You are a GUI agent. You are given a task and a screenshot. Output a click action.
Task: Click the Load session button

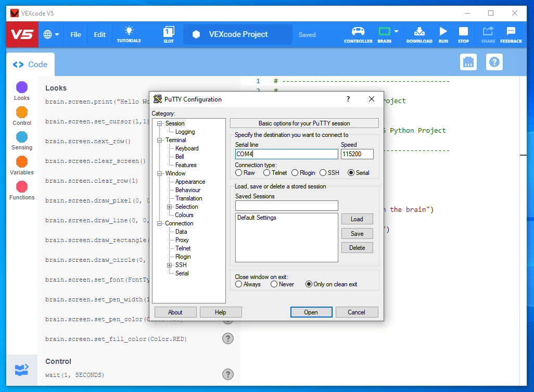pos(357,219)
